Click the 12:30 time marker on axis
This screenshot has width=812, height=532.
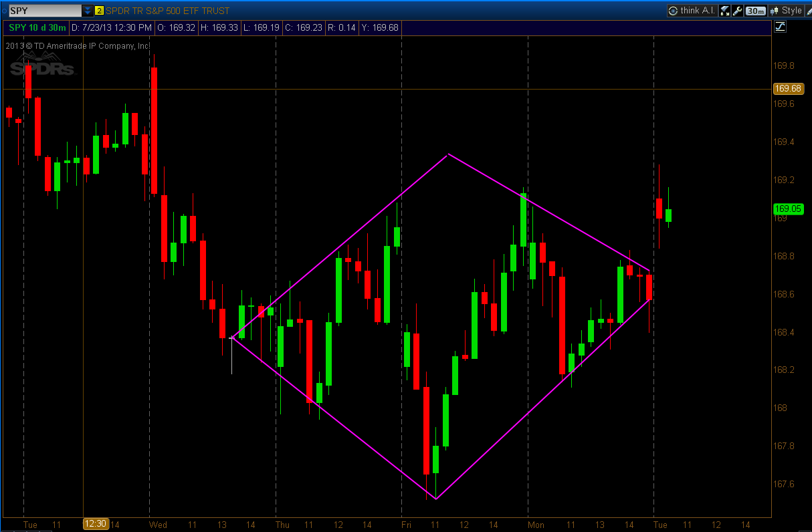click(95, 524)
